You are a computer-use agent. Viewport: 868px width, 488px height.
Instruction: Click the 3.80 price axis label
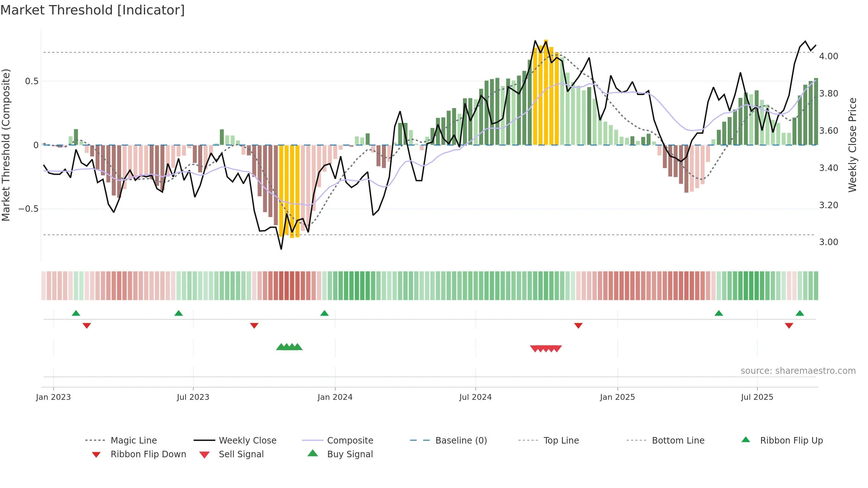pos(829,94)
